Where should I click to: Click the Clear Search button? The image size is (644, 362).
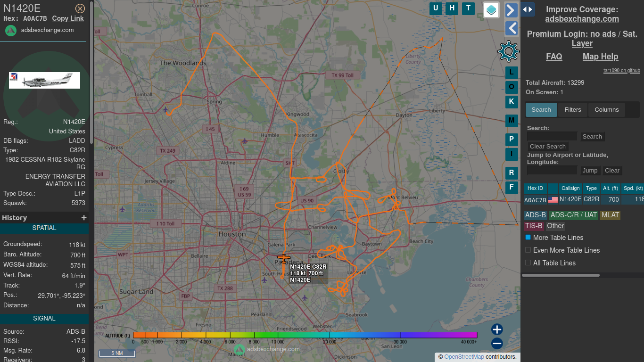(x=548, y=147)
